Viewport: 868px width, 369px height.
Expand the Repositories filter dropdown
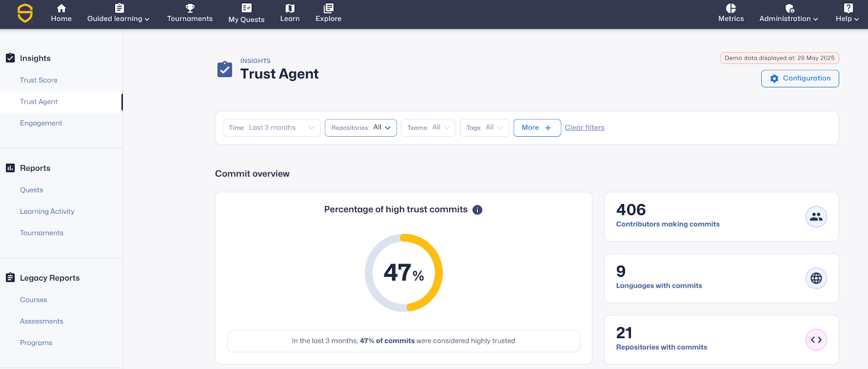coord(361,128)
